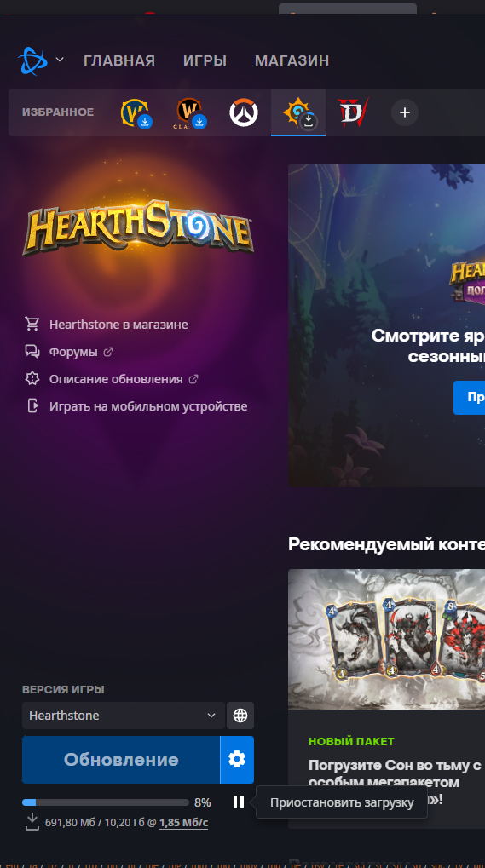Open the Battle.net logo menu
Viewport: 485px width, 868px height.
32,60
